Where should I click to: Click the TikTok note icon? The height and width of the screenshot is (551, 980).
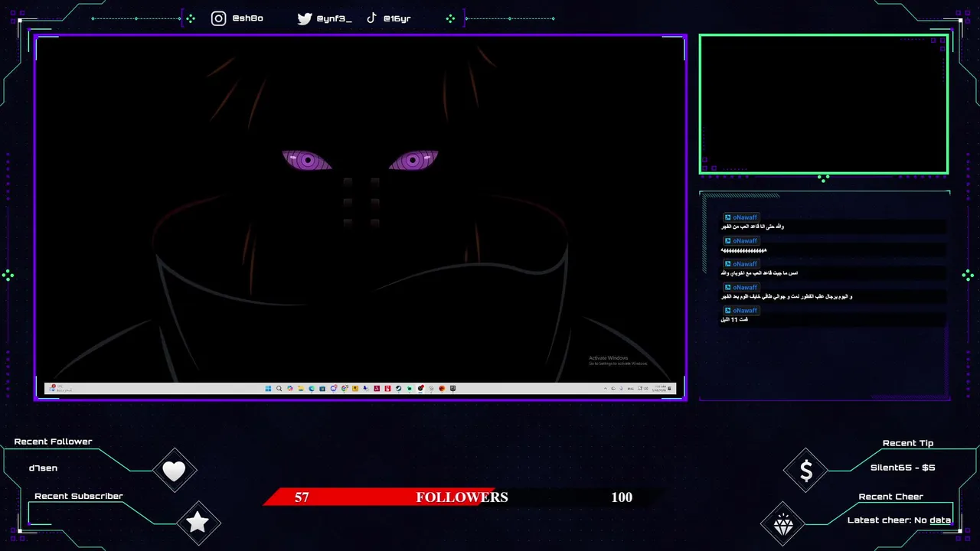click(371, 18)
